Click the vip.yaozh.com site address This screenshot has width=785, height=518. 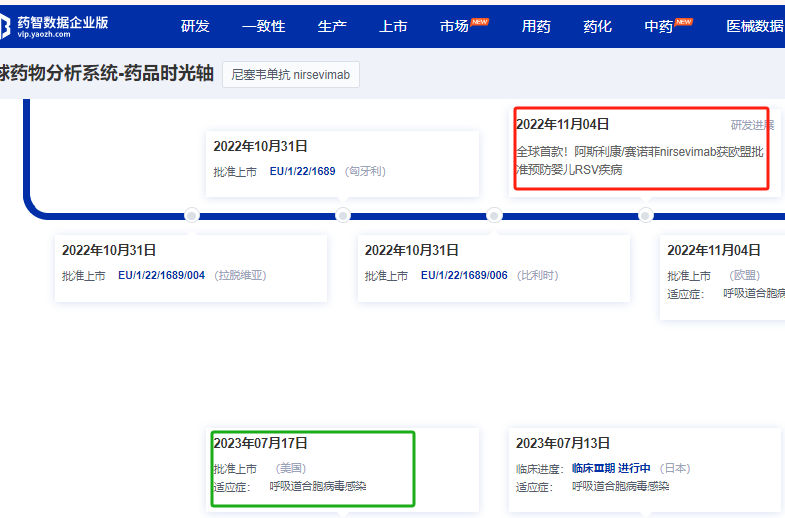[44, 34]
